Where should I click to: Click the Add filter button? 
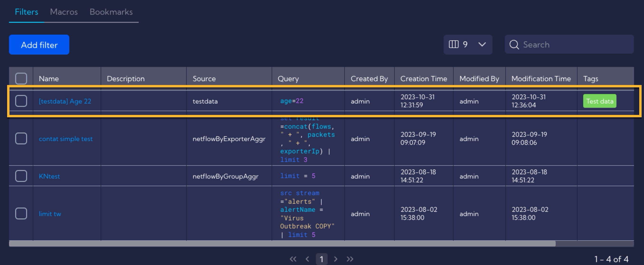(x=39, y=45)
